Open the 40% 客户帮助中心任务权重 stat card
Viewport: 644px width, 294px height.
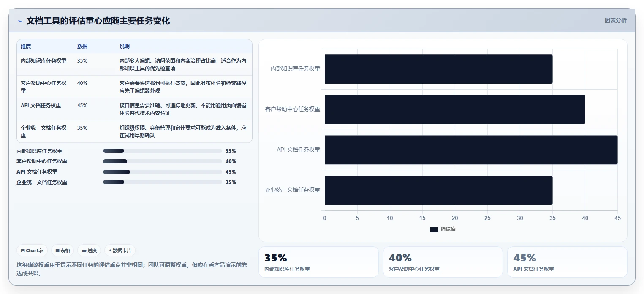tap(443, 262)
